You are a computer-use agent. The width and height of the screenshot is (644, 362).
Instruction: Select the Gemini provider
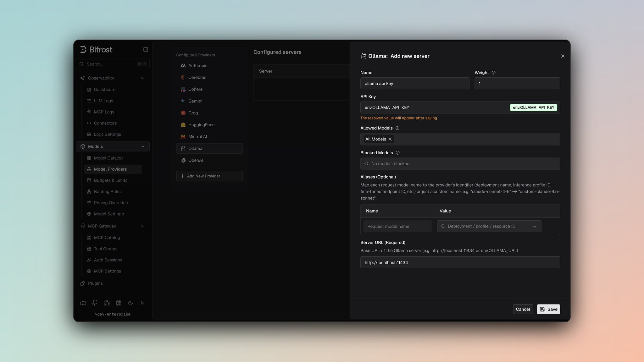coord(209,101)
